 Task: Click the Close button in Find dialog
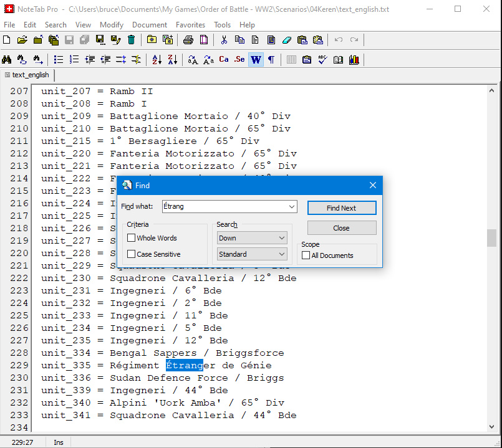coord(341,228)
